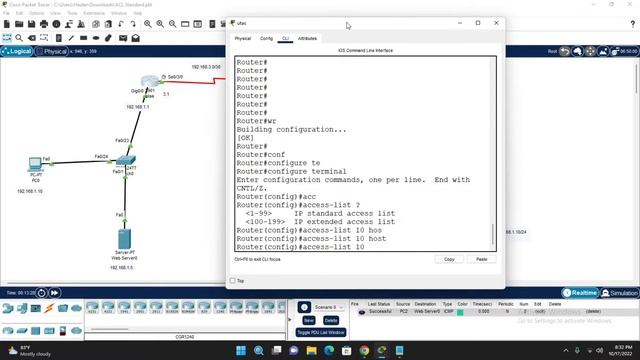This screenshot has height=360, width=640.
Task: Open the Physical tab in router window
Action: point(242,38)
